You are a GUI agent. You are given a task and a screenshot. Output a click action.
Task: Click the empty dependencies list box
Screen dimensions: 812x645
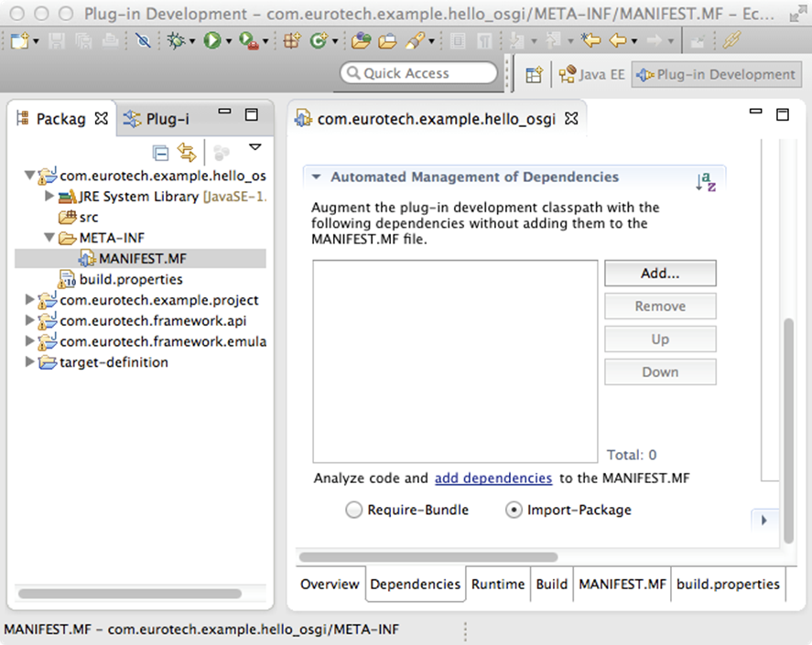(x=455, y=361)
